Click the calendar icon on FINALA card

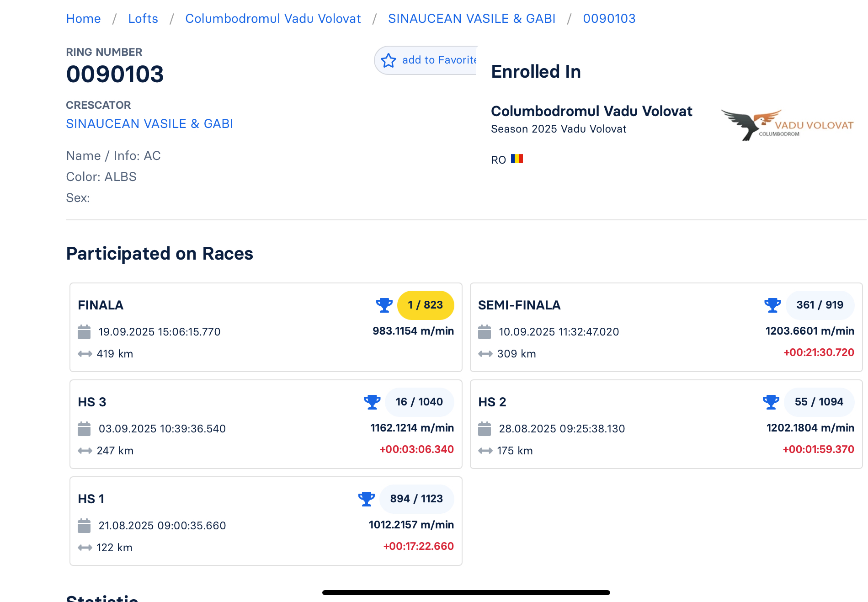(x=84, y=332)
